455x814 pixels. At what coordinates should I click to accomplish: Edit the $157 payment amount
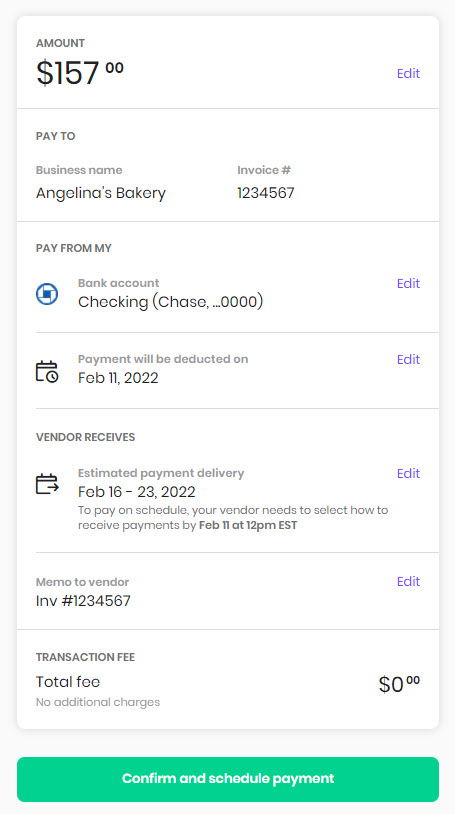(x=408, y=73)
